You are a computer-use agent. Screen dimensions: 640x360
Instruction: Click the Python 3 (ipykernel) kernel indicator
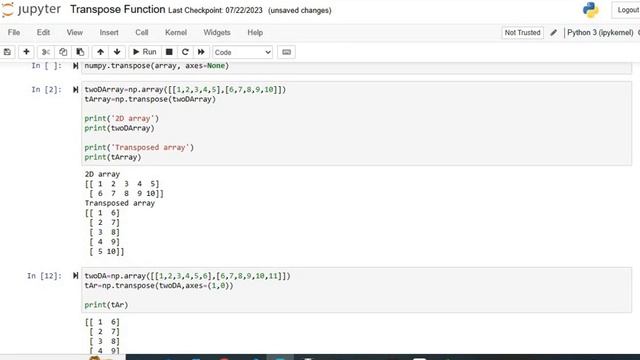click(600, 33)
